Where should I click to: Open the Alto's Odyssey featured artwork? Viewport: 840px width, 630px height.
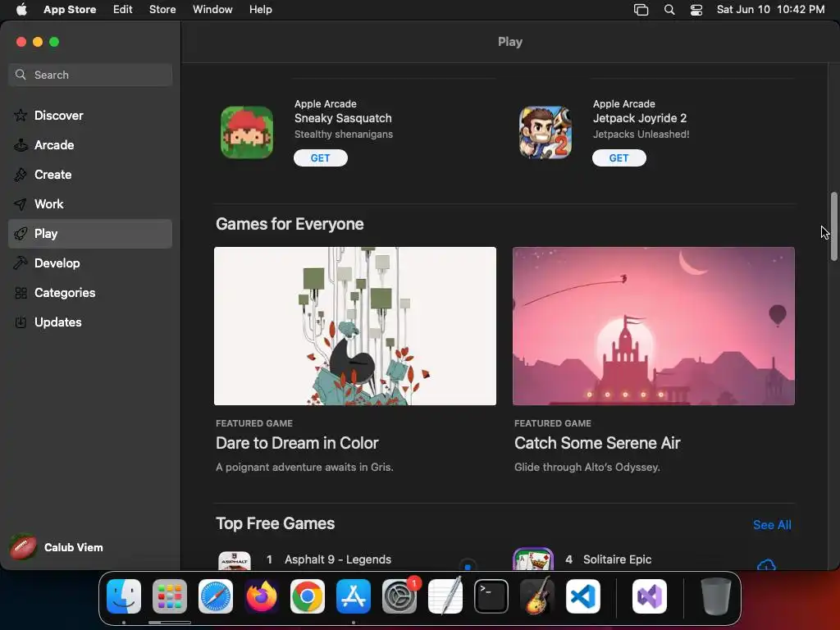(654, 326)
